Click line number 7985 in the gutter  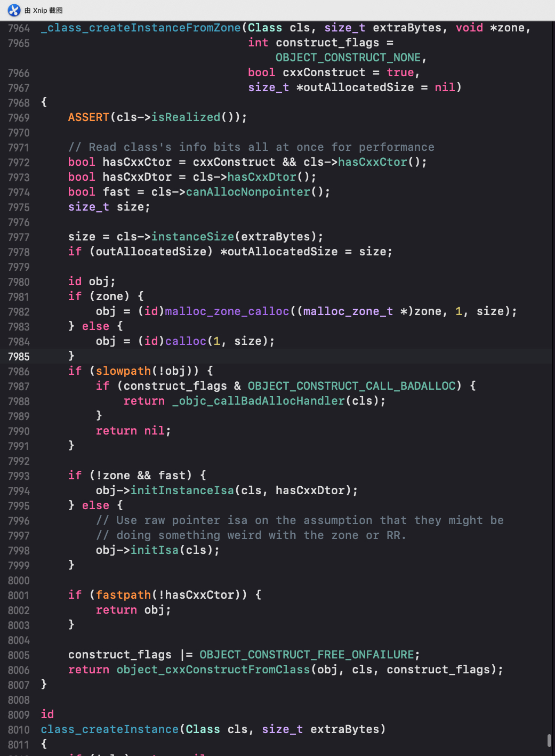click(x=19, y=357)
